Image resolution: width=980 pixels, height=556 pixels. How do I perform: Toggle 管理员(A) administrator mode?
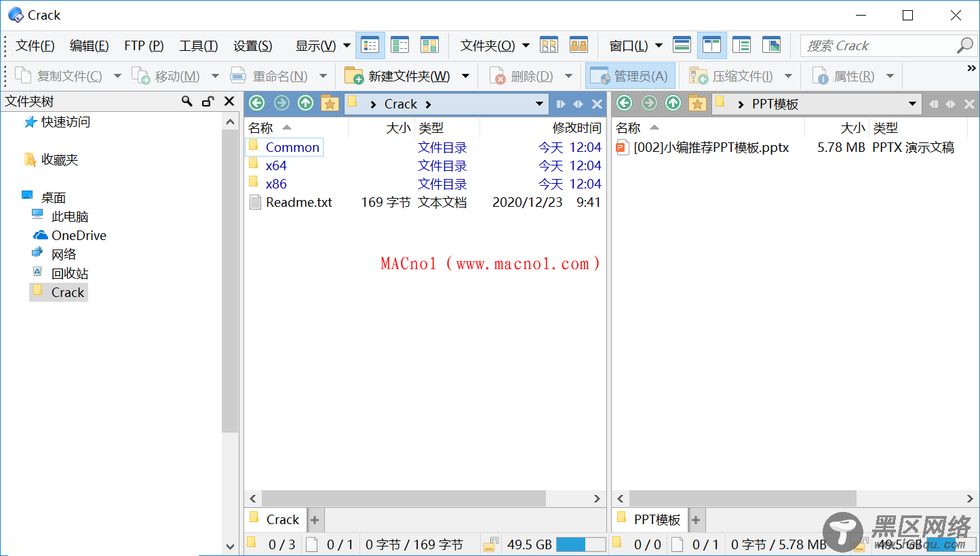tap(630, 76)
